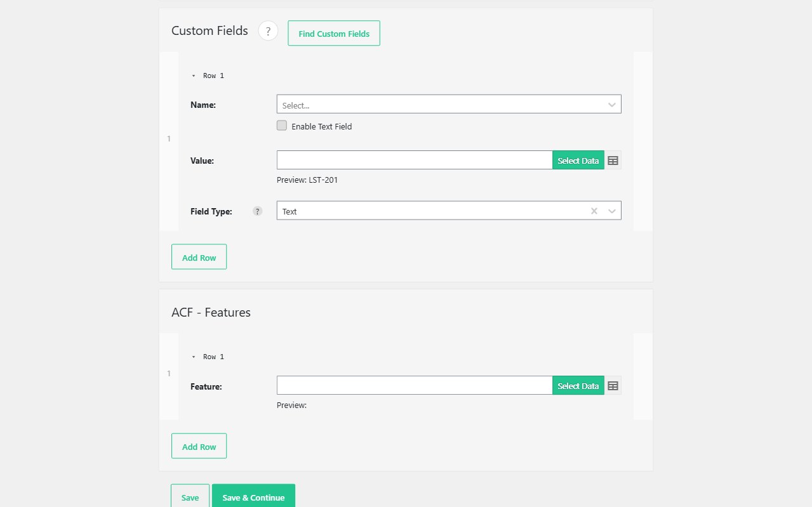Click the ACF - Features heading
Screen dimensions: 812x507
[x=211, y=312]
